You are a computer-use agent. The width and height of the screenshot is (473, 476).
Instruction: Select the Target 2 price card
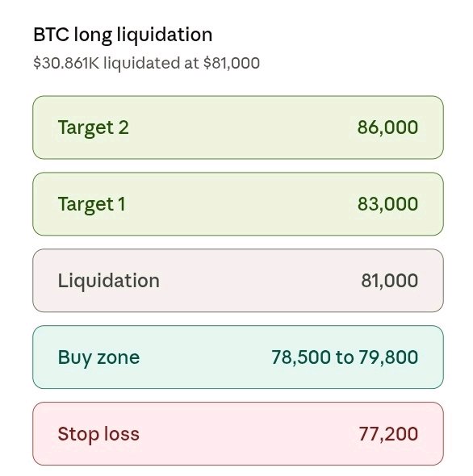click(238, 127)
